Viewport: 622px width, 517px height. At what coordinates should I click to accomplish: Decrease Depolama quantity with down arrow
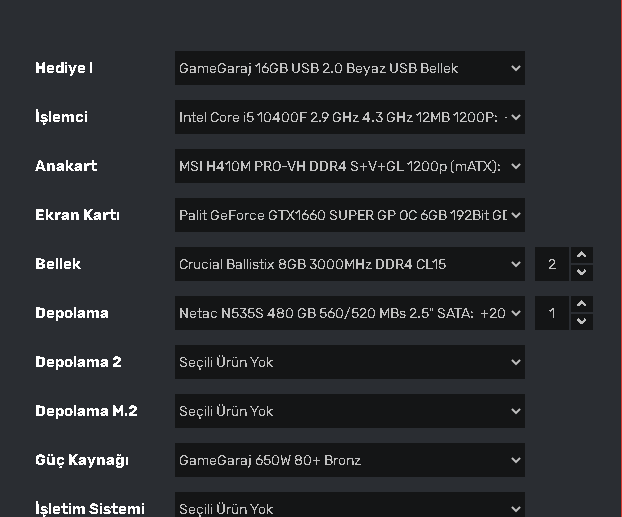(582, 321)
